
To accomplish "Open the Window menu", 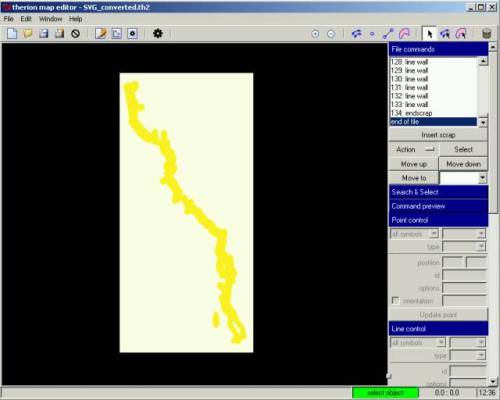I will pos(51,19).
